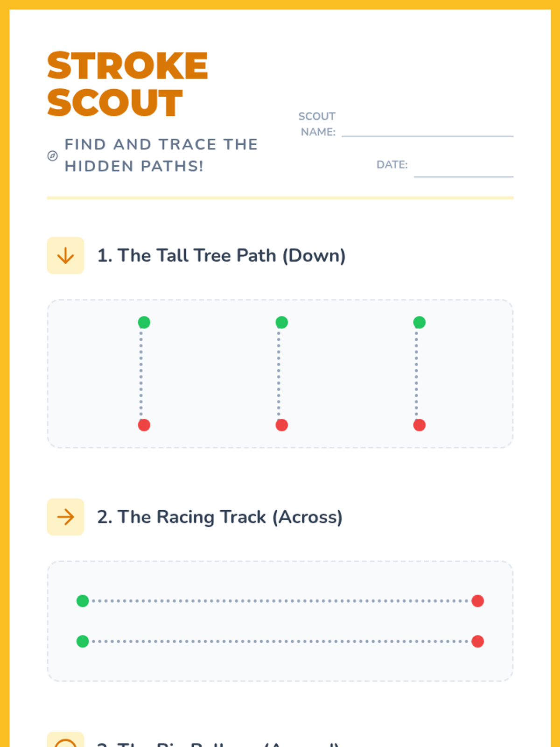
Task: Click the green start dot of the left vertical path
Action: [x=144, y=322]
